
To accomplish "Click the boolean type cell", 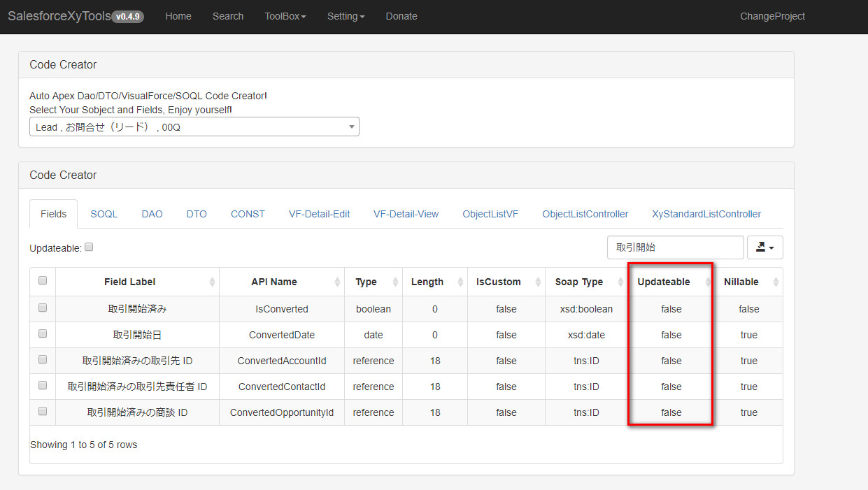I will tap(373, 309).
